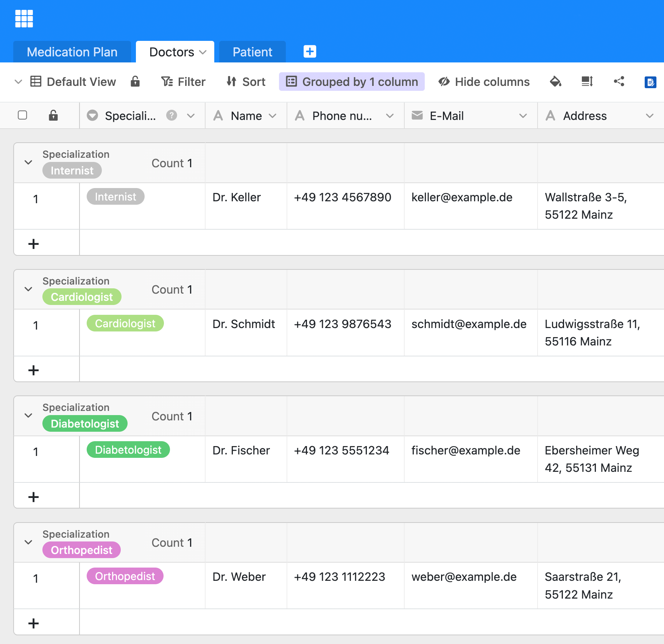Add row in the Internist group
The height and width of the screenshot is (644, 664).
34,244
